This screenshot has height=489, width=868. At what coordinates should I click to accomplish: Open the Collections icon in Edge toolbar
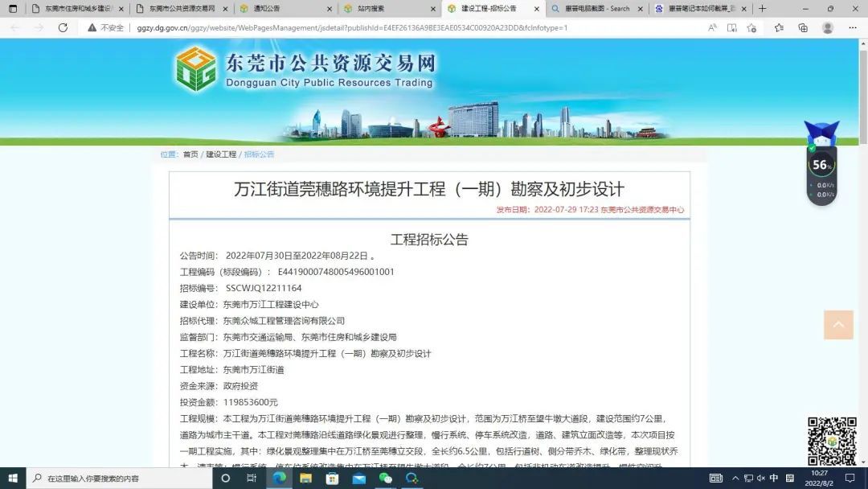click(803, 27)
